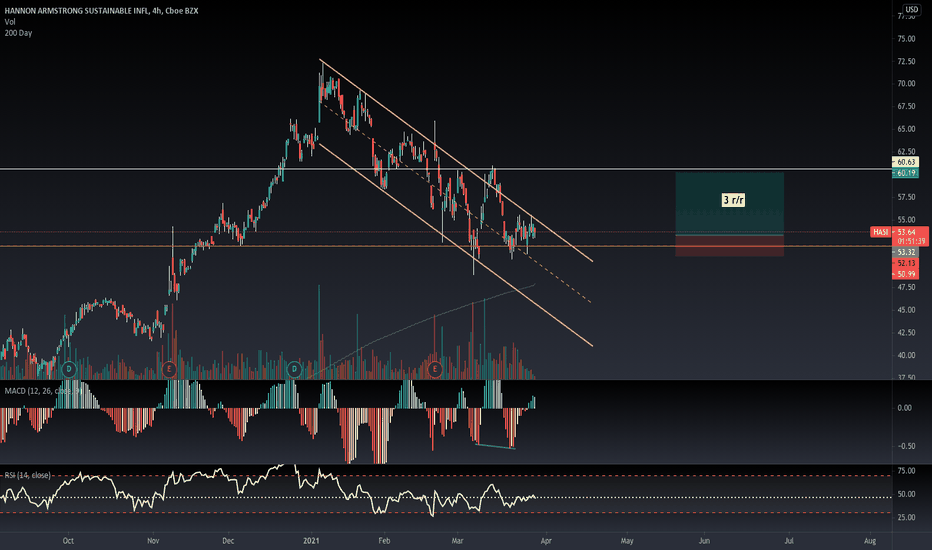This screenshot has width=932, height=550.
Task: Click the Nov date on time axis
Action: click(153, 540)
